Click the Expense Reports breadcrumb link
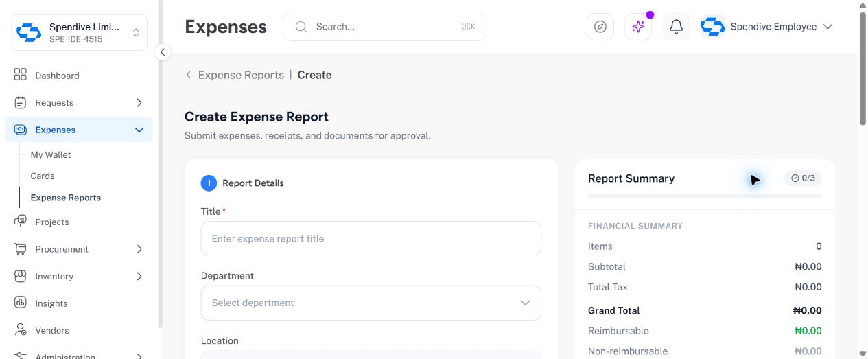868x359 pixels. [x=241, y=75]
